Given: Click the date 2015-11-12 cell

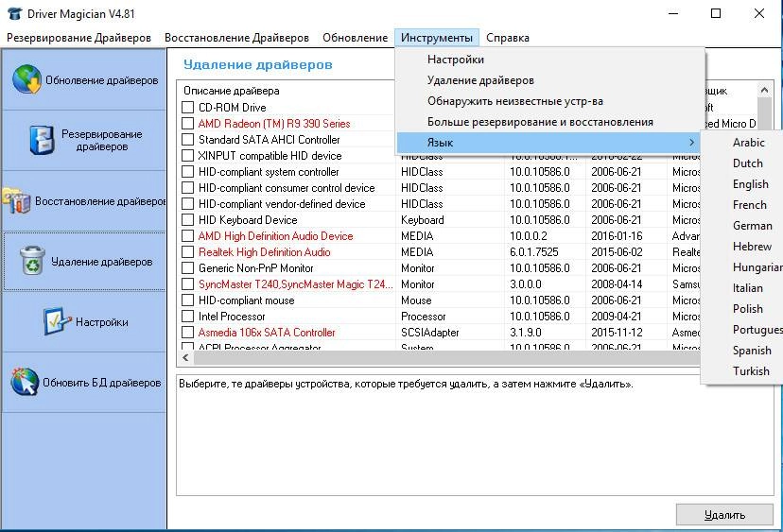Looking at the screenshot, I should (617, 333).
